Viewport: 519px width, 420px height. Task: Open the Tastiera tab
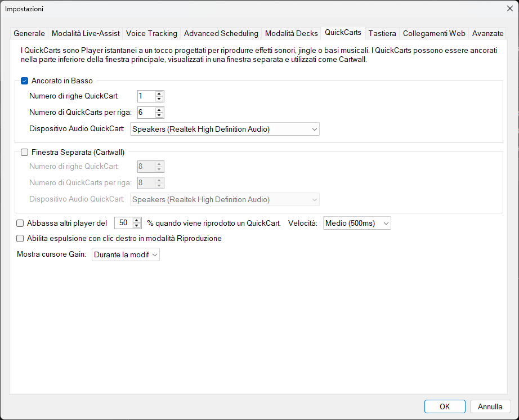click(x=382, y=33)
